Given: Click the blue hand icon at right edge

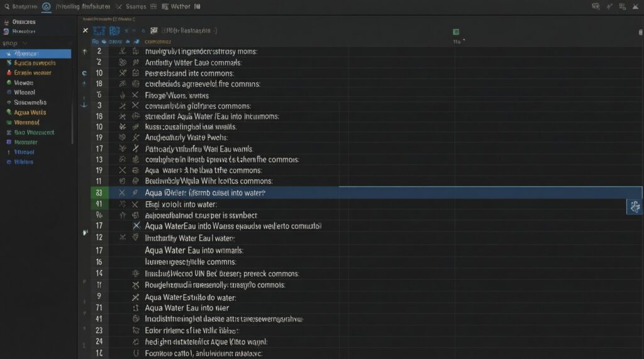Looking at the screenshot, I should [634, 206].
